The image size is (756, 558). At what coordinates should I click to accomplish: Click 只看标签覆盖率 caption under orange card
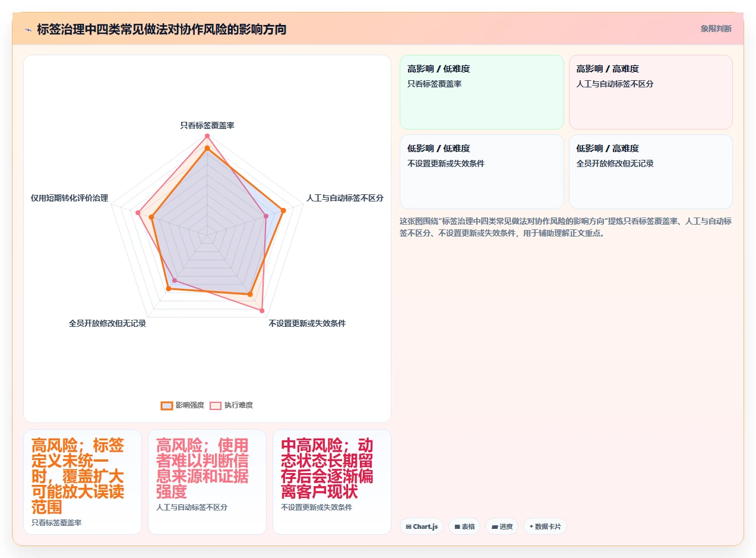click(56, 522)
